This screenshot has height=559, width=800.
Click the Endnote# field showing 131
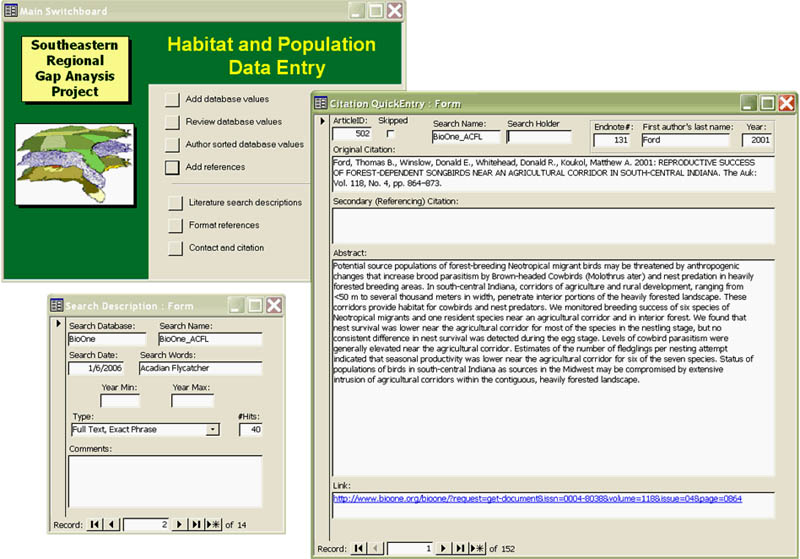[611, 140]
